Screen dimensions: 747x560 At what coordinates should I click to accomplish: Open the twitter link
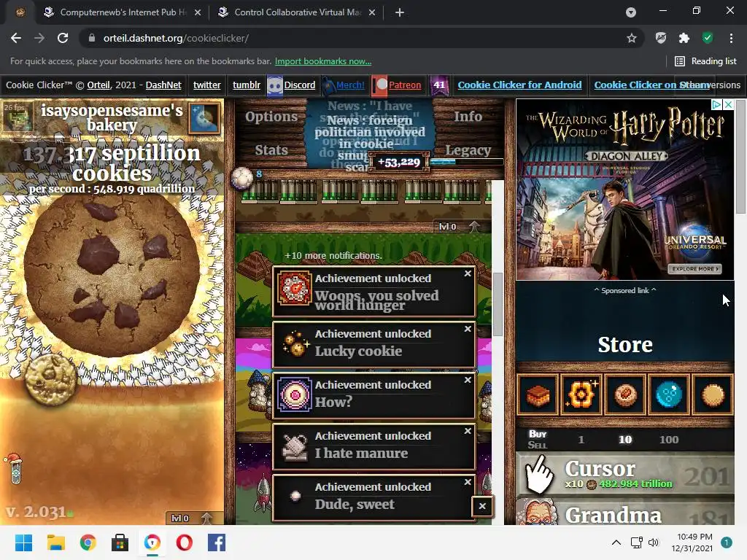[206, 85]
